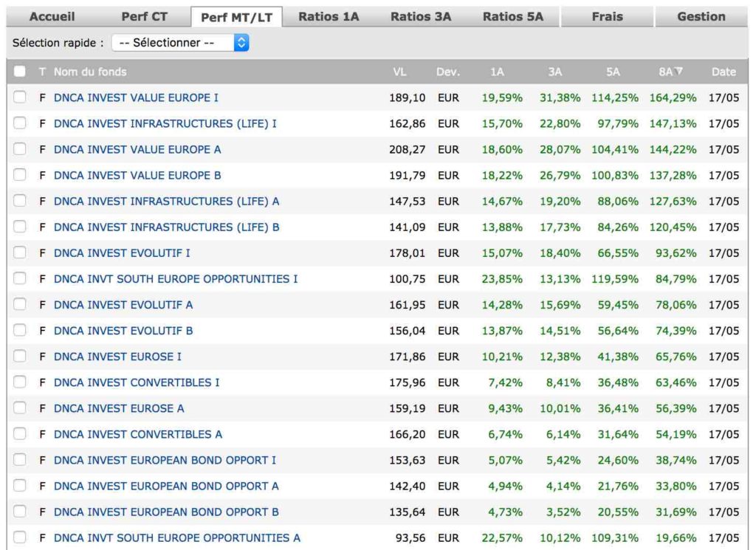
Task: Open DNCA INVEST INFRASTRUCTURES (LIFE) A link
Action: [x=166, y=202]
